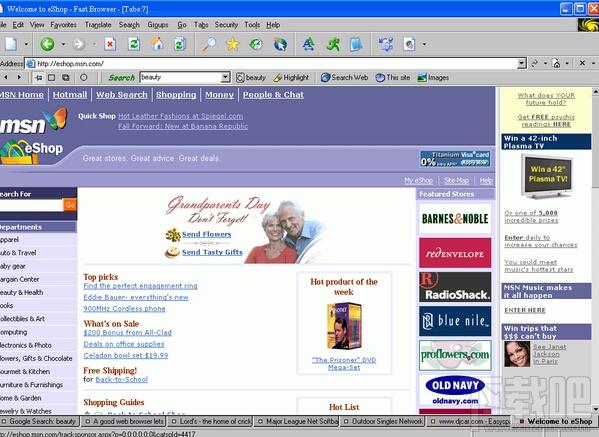Open the Hotmail link
The height and width of the screenshot is (437, 599).
pos(70,95)
